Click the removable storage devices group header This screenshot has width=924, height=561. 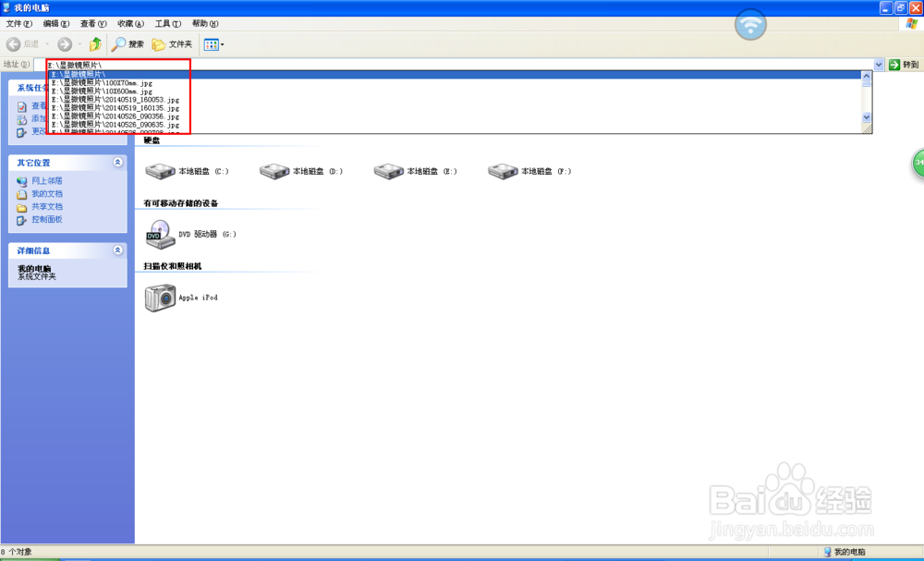(181, 203)
